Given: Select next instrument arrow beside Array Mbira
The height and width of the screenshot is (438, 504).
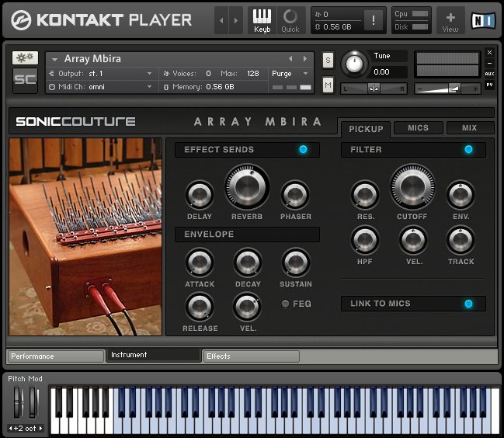Looking at the screenshot, I should tap(305, 58).
